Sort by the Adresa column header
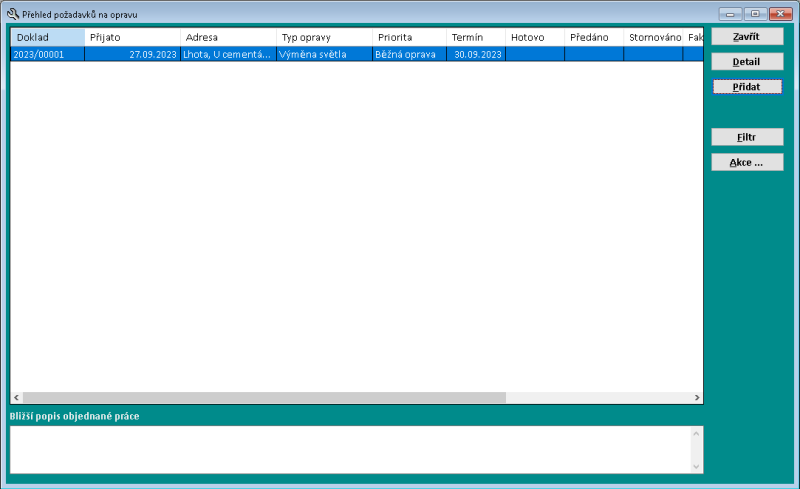 coord(228,37)
